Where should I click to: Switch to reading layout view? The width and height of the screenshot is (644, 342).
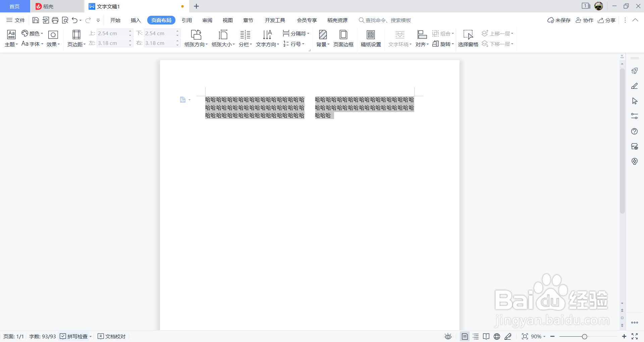click(x=486, y=336)
